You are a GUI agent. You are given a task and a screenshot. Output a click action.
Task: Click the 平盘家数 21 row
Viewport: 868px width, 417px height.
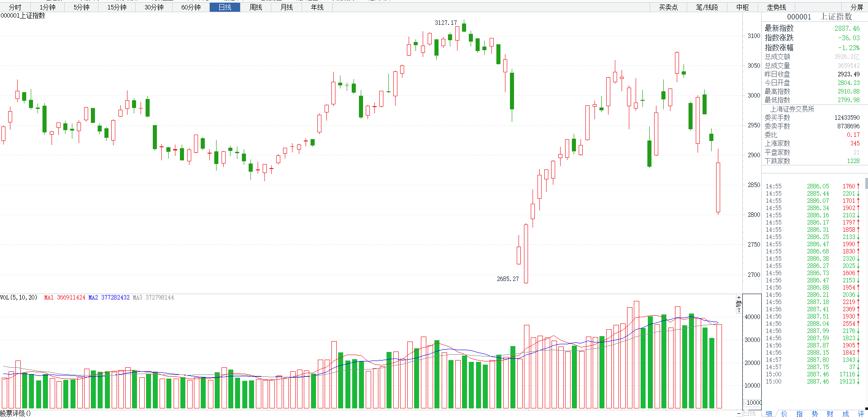click(x=812, y=152)
